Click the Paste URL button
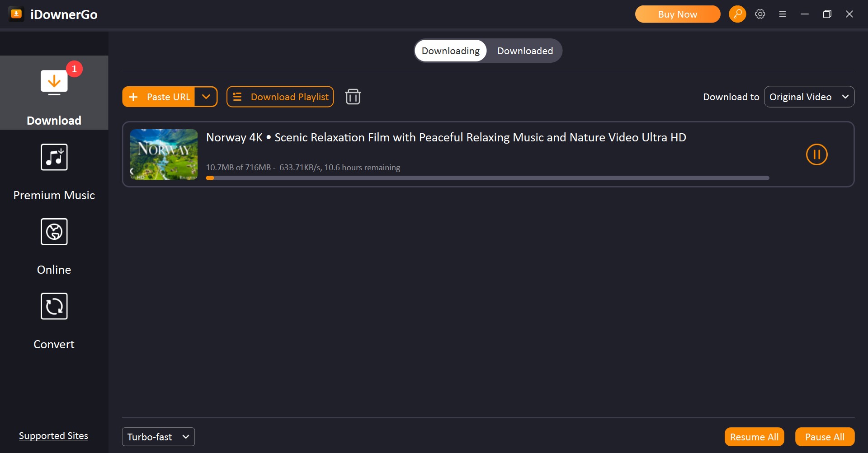The width and height of the screenshot is (868, 453). (x=159, y=97)
